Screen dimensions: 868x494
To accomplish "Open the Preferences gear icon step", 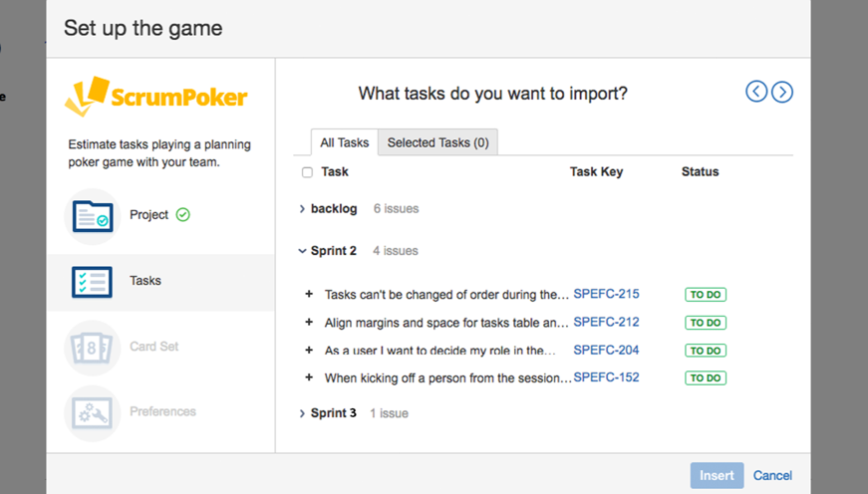I will click(93, 412).
